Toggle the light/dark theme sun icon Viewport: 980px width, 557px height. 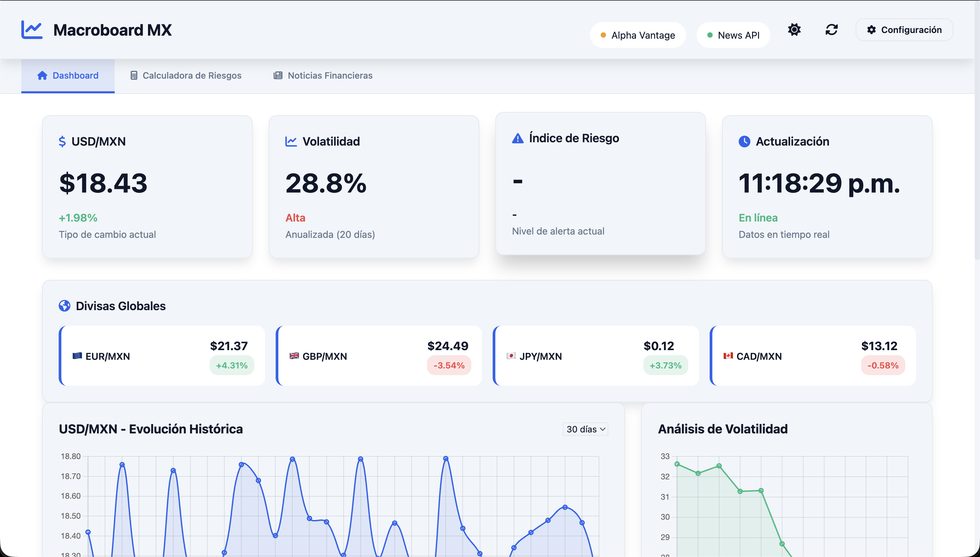pos(794,29)
